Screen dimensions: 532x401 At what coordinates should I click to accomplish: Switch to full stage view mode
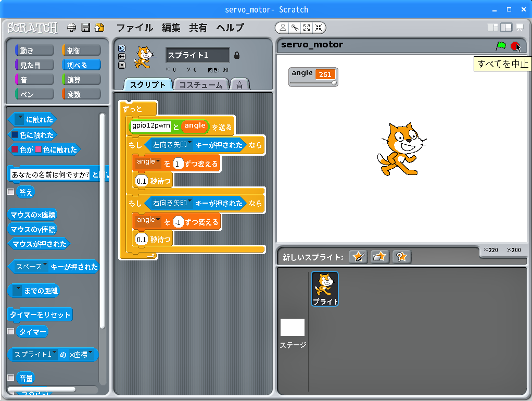506,28
